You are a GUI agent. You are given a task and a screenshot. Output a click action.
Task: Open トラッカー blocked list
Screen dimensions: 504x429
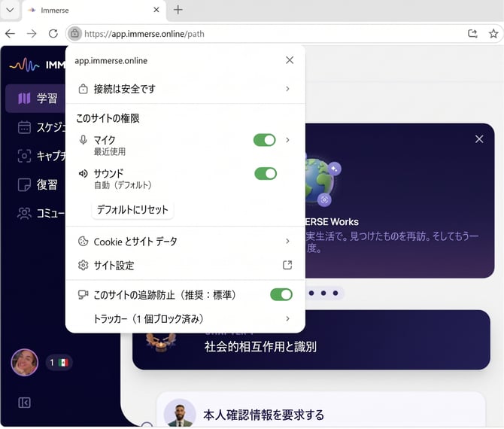(185, 318)
